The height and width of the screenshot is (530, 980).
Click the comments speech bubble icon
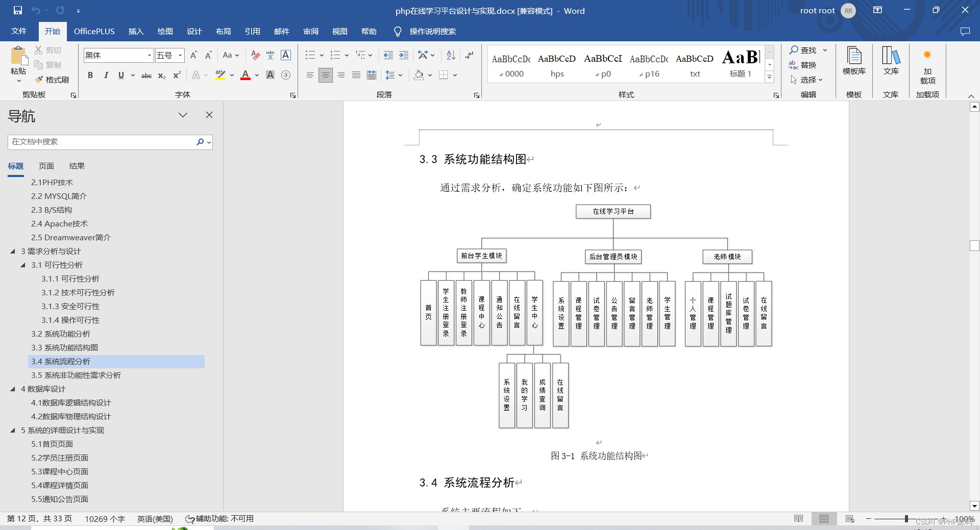965,32
